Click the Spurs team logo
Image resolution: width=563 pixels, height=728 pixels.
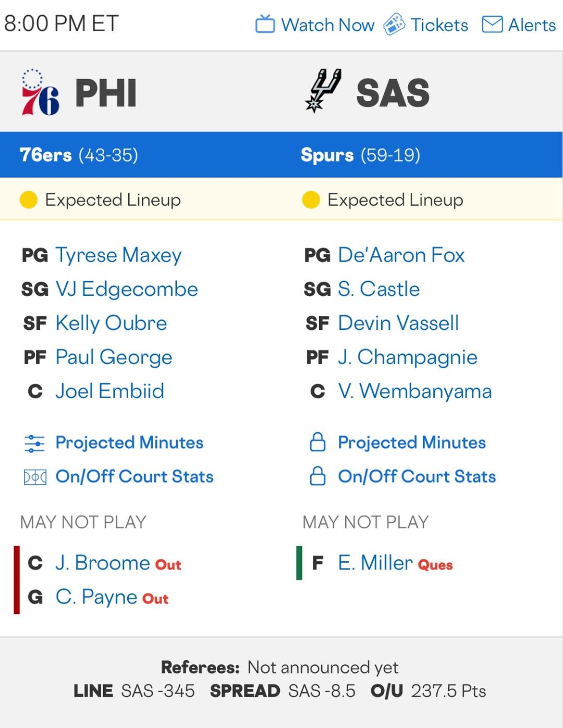coord(323,91)
